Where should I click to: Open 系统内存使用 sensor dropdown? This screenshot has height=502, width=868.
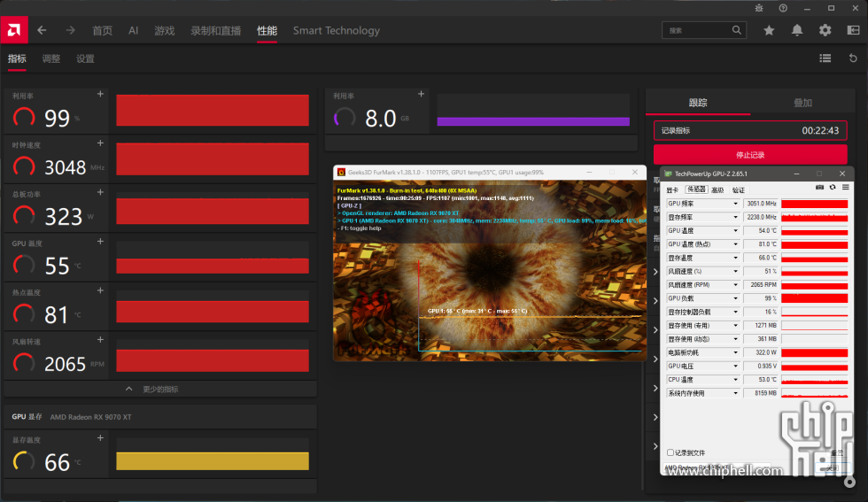point(736,393)
